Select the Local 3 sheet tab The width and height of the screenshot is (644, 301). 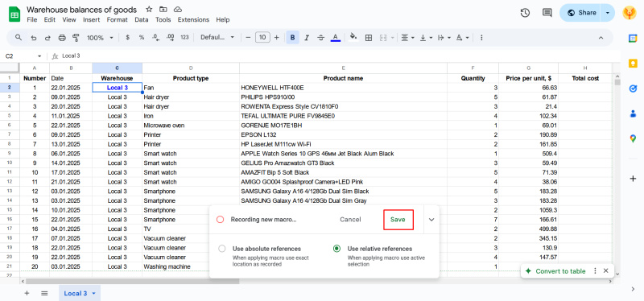79,293
